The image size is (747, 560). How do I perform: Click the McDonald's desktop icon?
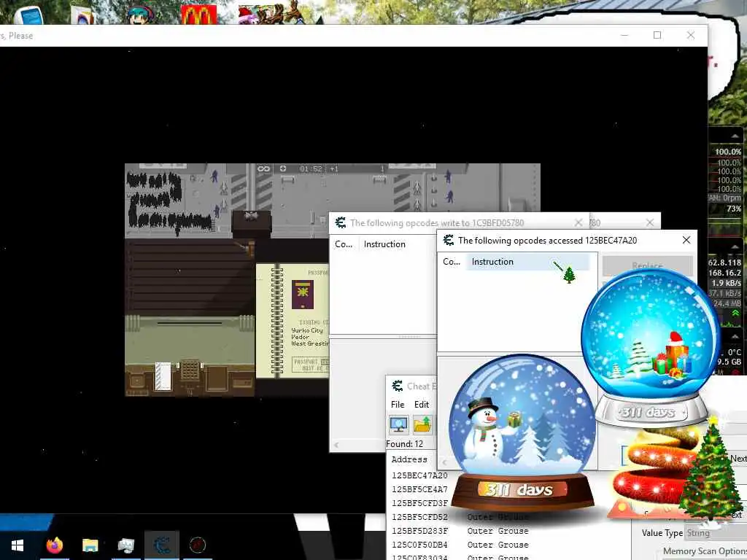(x=198, y=15)
